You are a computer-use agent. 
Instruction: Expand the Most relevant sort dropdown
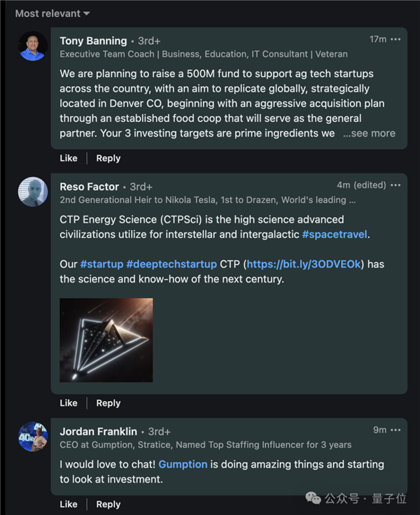pyautogui.click(x=52, y=13)
